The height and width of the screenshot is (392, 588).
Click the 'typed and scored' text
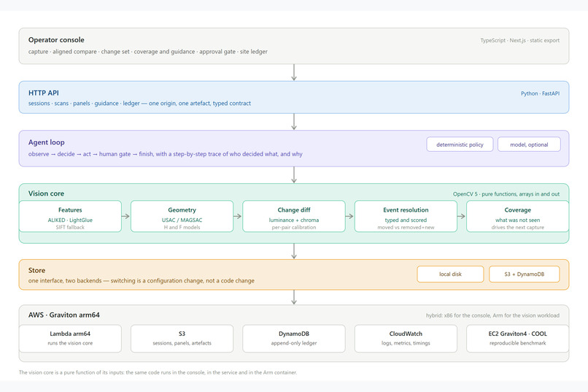(x=406, y=220)
